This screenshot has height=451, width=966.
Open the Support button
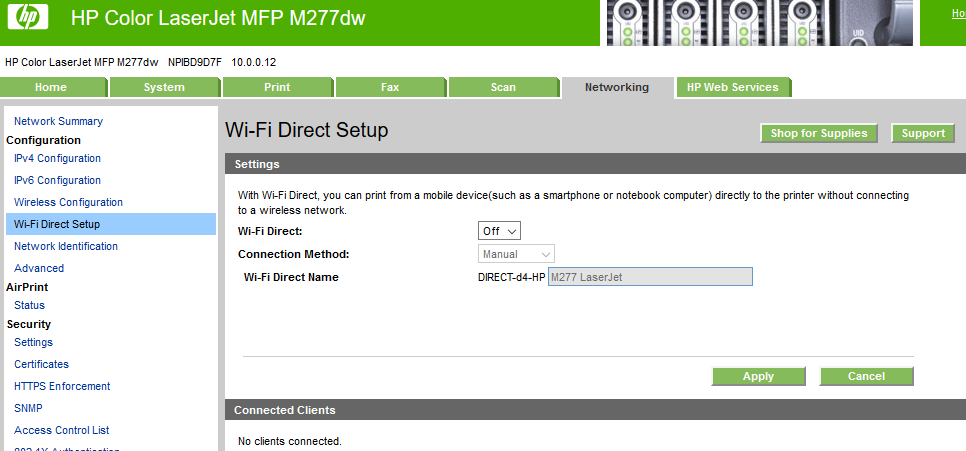click(x=923, y=133)
